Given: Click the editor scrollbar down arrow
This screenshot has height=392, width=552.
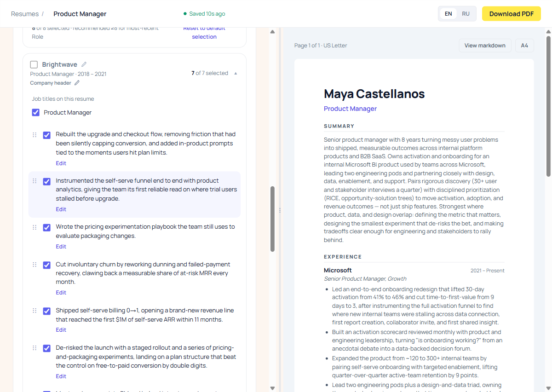Looking at the screenshot, I should click(272, 388).
